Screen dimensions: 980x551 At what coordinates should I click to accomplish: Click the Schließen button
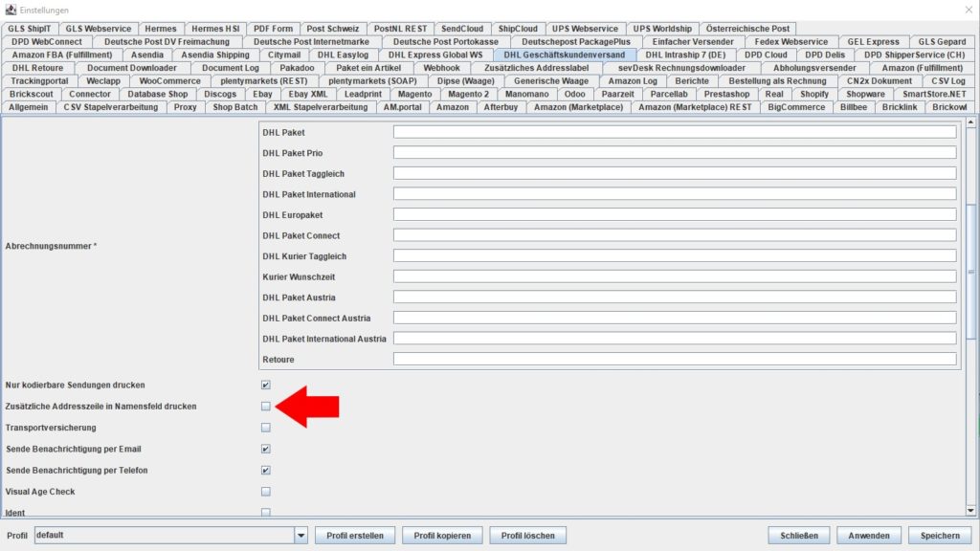pyautogui.click(x=799, y=536)
